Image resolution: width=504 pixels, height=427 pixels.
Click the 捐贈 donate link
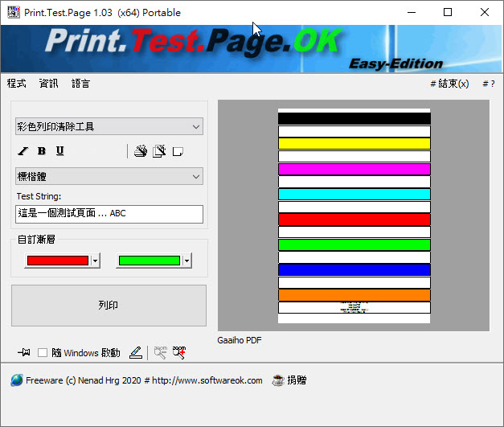(x=297, y=380)
